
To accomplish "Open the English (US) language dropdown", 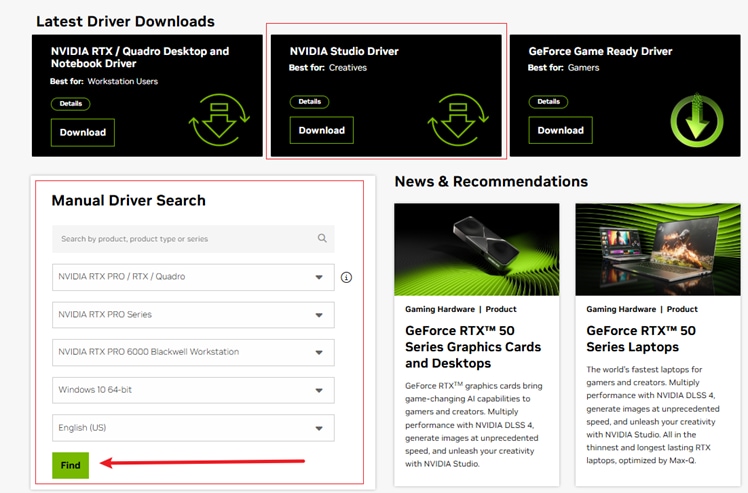I will (193, 428).
